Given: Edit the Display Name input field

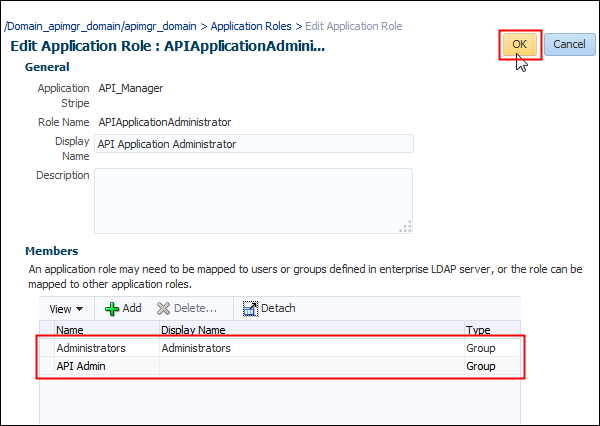Looking at the screenshot, I should (254, 144).
